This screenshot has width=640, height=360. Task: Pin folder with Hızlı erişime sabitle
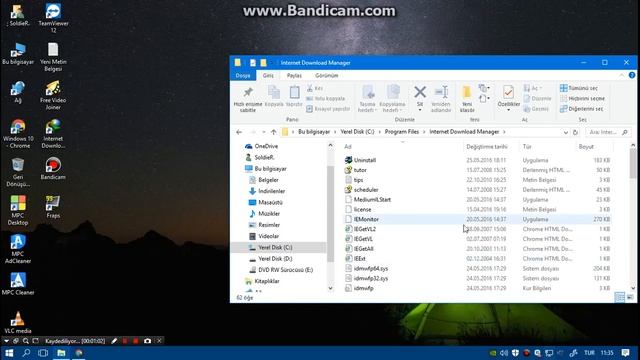click(x=248, y=99)
